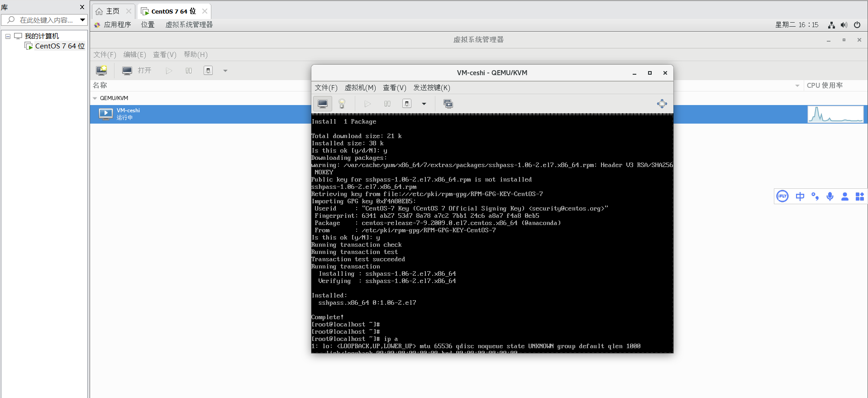Screen dimensions: 868x398
Task: Click the power icon in top bar
Action: [857, 25]
